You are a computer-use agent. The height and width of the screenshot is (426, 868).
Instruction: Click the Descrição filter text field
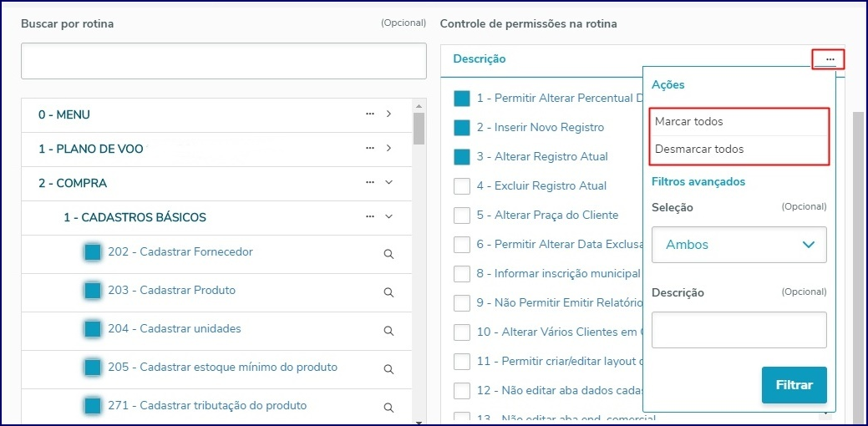coord(739,330)
